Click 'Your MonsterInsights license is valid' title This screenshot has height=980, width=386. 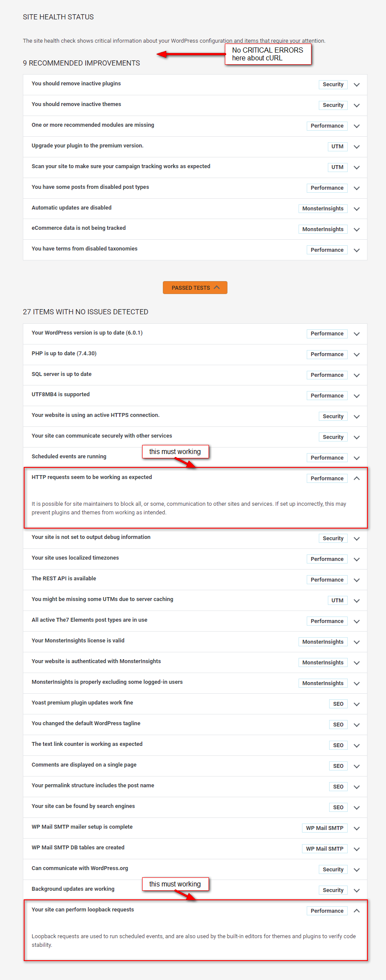click(78, 641)
